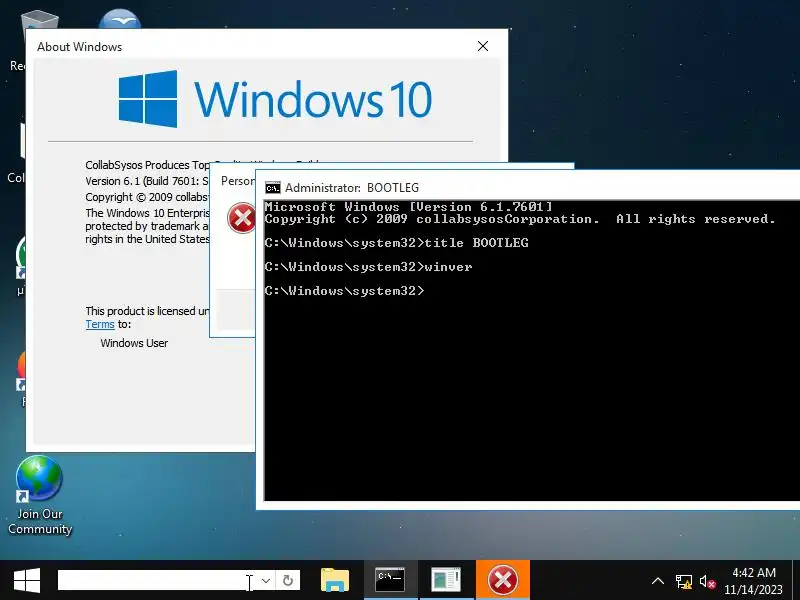Click the taskbar refresh button
The width and height of the screenshot is (800, 600).
(x=288, y=581)
